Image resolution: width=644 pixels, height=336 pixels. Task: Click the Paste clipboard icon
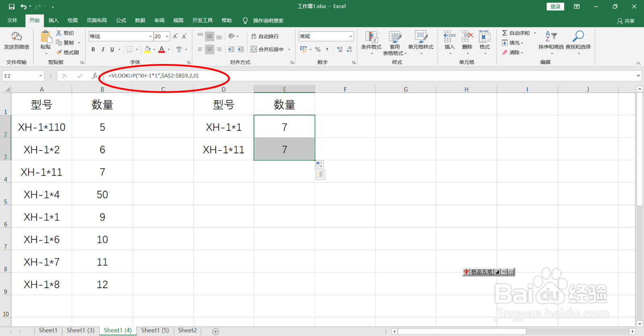45,37
